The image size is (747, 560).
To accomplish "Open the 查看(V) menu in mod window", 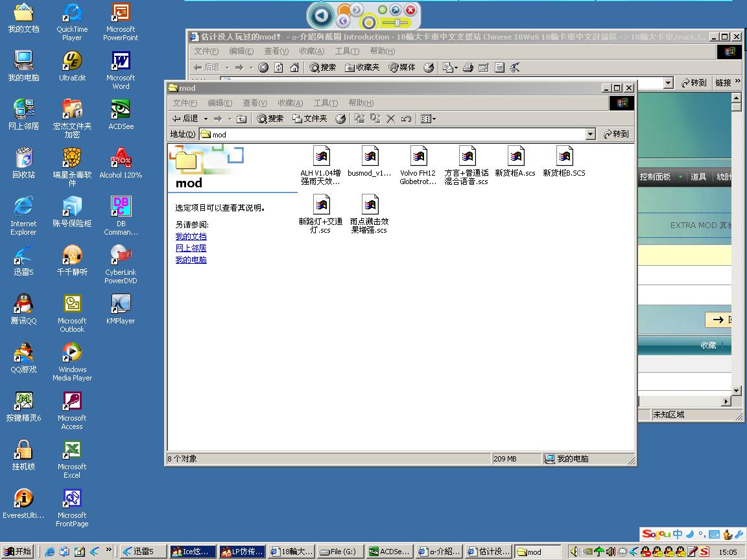I will point(254,103).
